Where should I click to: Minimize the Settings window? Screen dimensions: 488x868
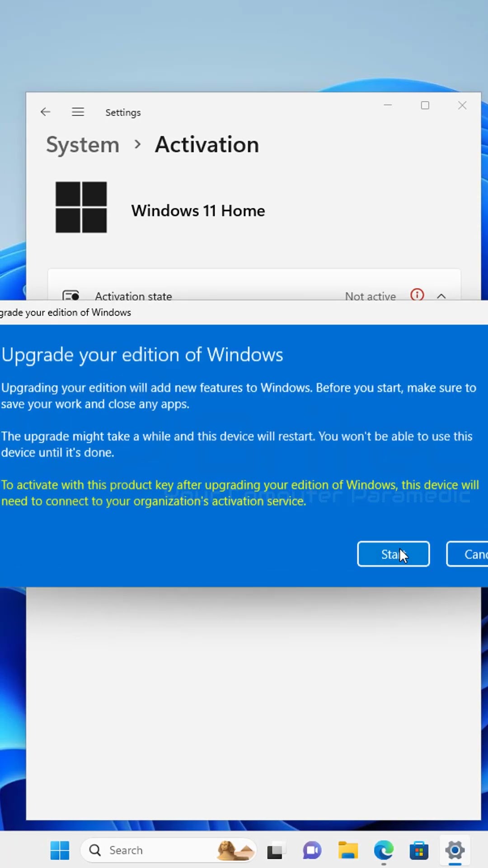tap(388, 105)
